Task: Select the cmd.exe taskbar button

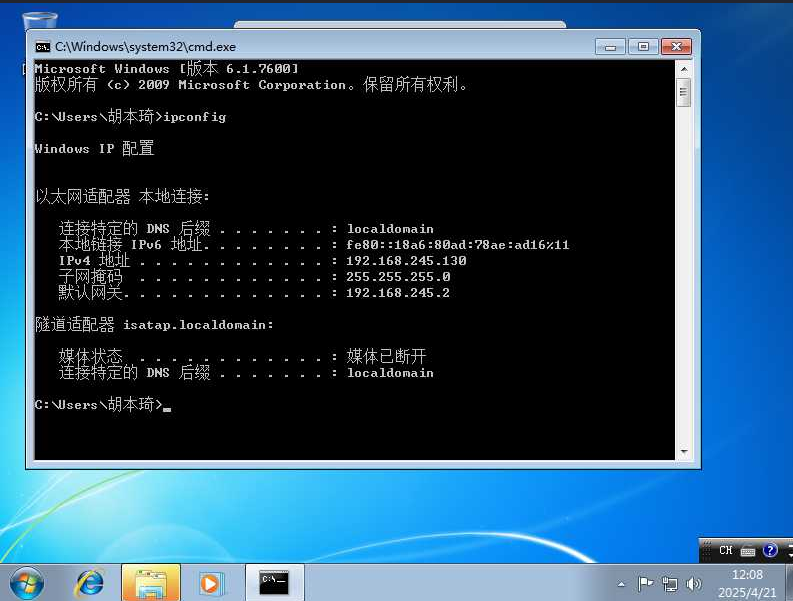Action: 275,583
